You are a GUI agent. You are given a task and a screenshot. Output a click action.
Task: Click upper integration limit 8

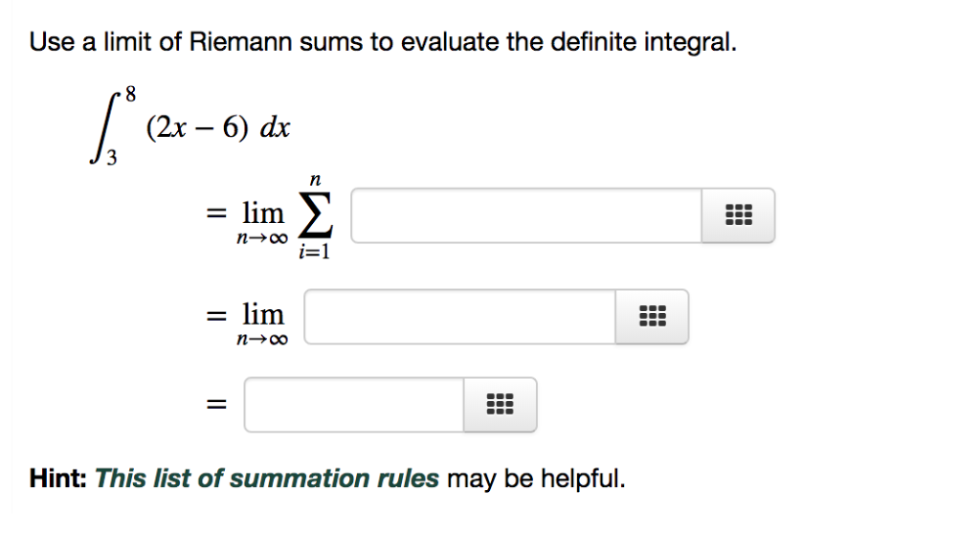[x=130, y=95]
